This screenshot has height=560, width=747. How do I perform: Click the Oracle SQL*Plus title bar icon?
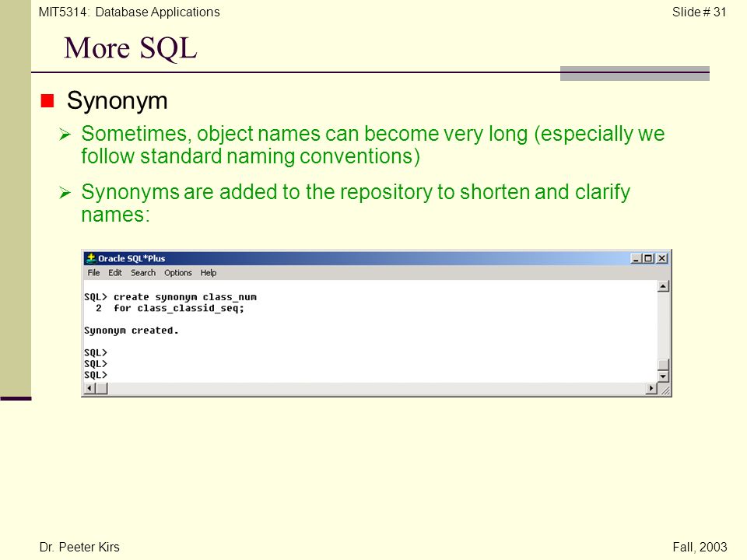click(x=90, y=258)
